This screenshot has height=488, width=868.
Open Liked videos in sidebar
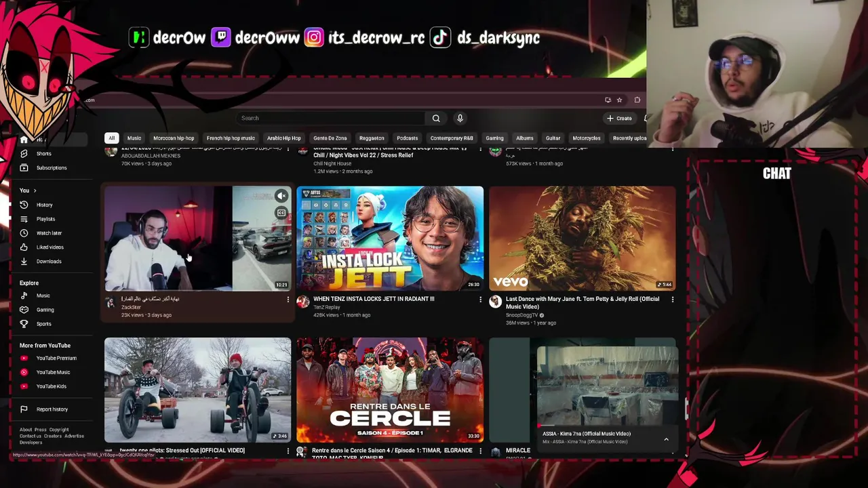[x=50, y=247]
